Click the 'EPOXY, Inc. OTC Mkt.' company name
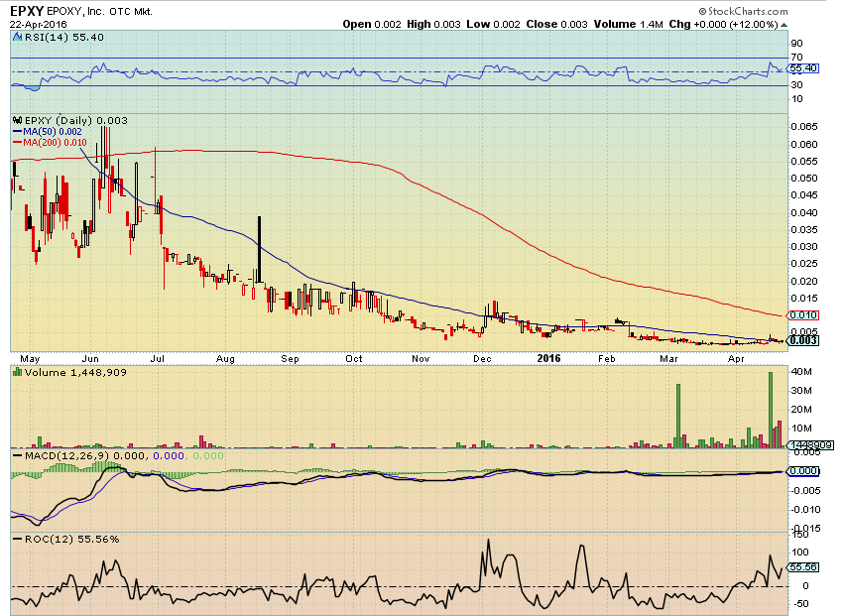Image resolution: width=844 pixels, height=616 pixels. (x=99, y=11)
